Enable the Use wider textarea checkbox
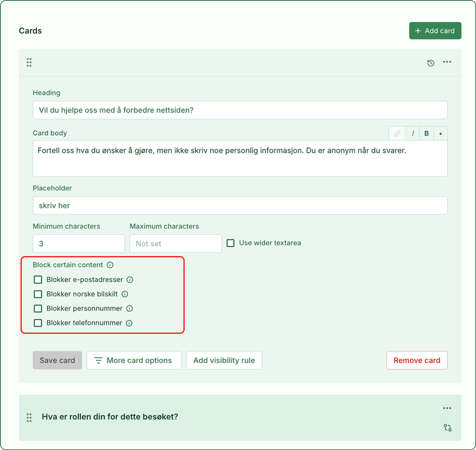 (230, 243)
